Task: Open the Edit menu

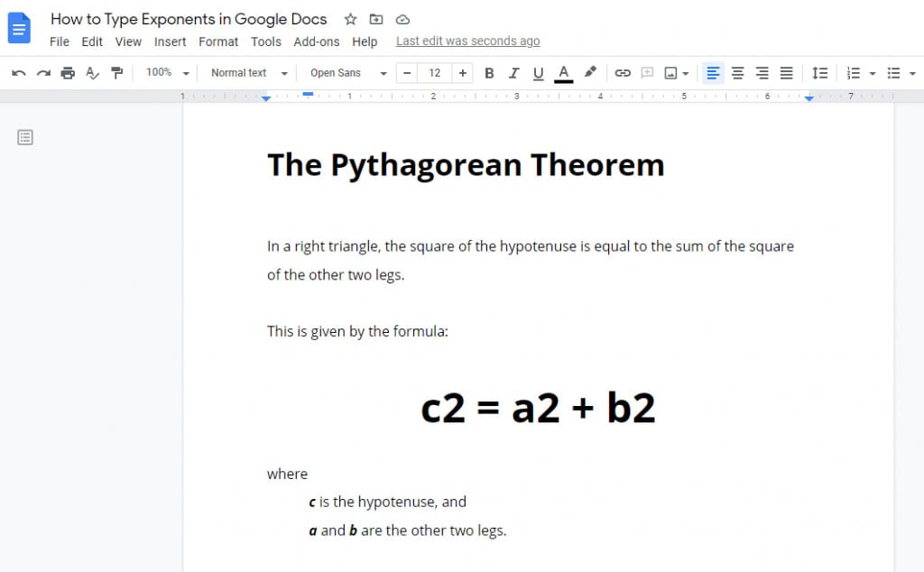Action: tap(92, 42)
